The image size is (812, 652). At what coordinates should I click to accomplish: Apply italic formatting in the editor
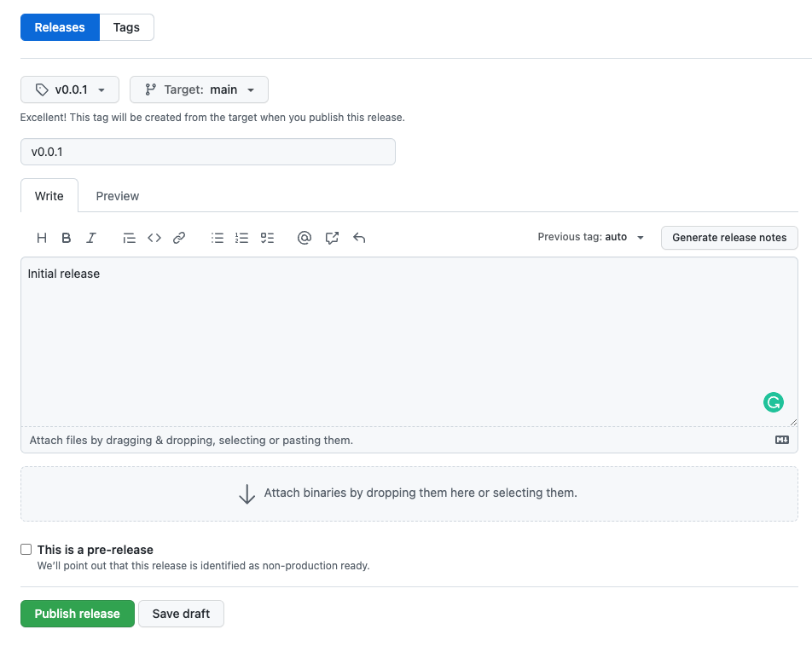coord(91,238)
